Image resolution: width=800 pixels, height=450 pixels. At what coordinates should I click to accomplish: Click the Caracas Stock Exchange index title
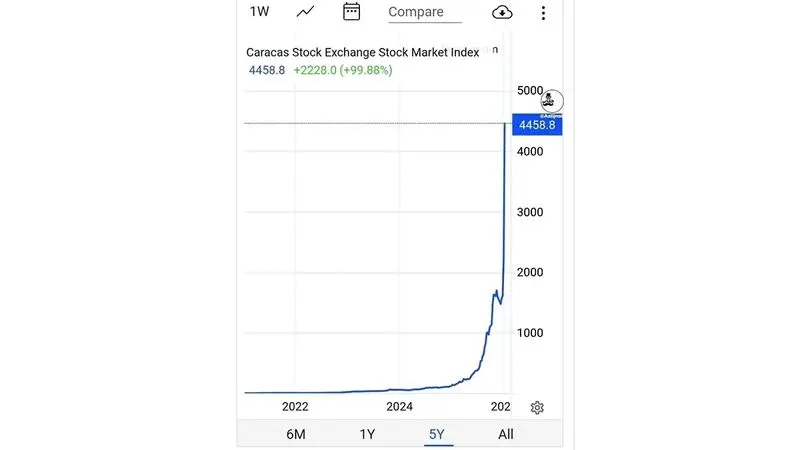pyautogui.click(x=363, y=52)
